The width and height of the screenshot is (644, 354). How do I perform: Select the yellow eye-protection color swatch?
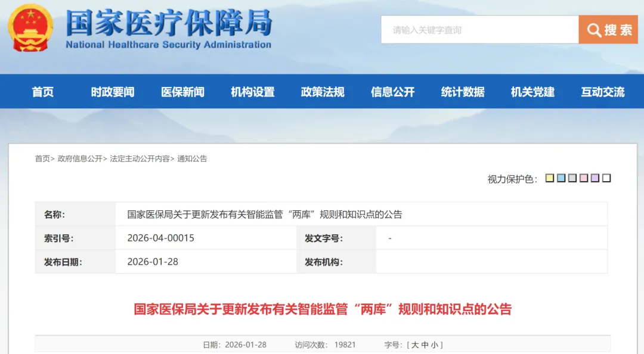pyautogui.click(x=550, y=178)
